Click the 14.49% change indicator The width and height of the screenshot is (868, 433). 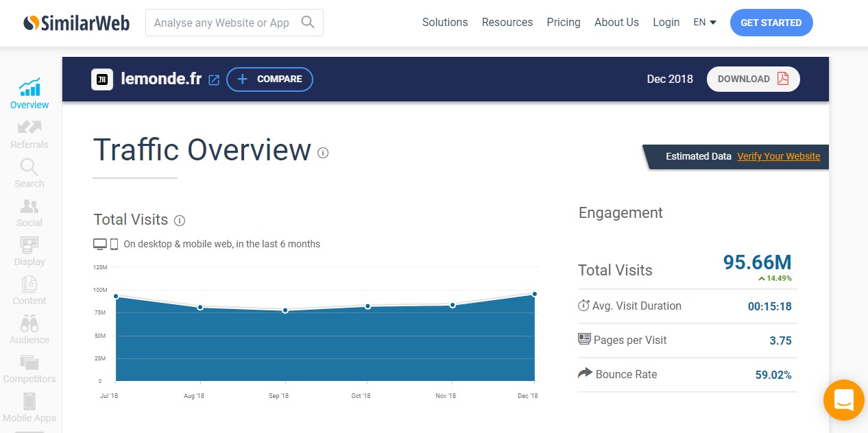(x=775, y=278)
